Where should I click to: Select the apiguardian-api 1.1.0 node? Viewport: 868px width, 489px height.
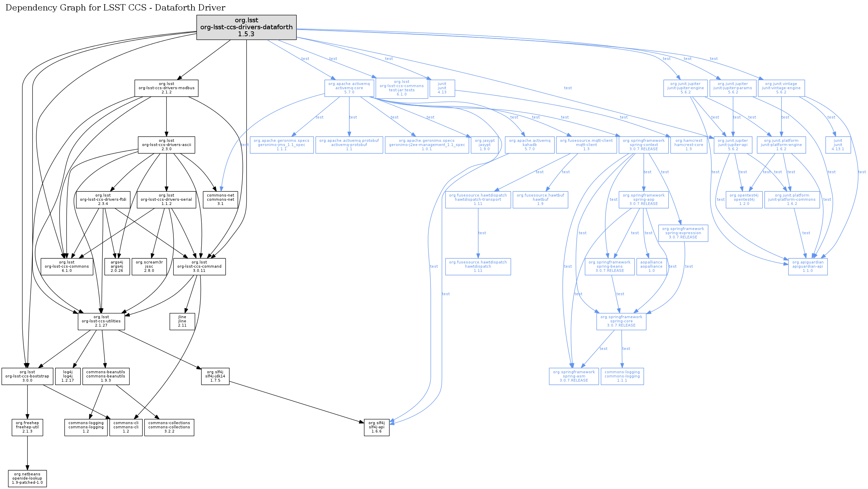click(x=808, y=267)
